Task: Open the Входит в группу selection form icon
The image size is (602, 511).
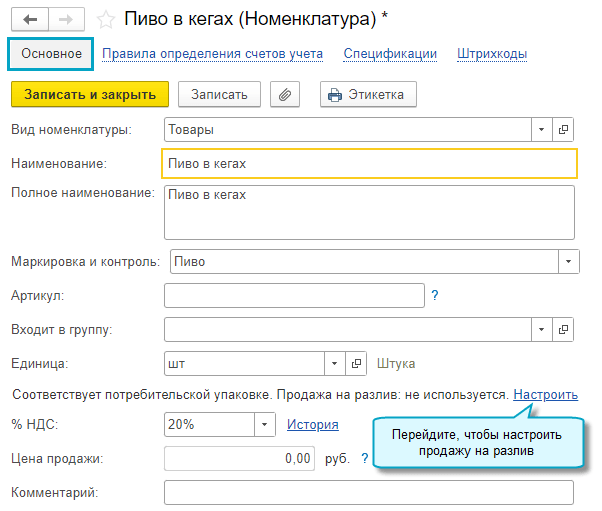Action: coord(564,328)
